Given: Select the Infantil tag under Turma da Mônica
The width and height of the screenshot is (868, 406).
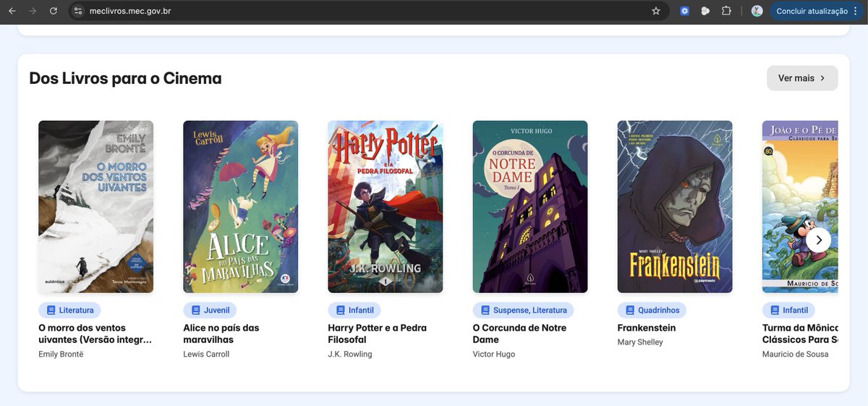Looking at the screenshot, I should coord(788,310).
